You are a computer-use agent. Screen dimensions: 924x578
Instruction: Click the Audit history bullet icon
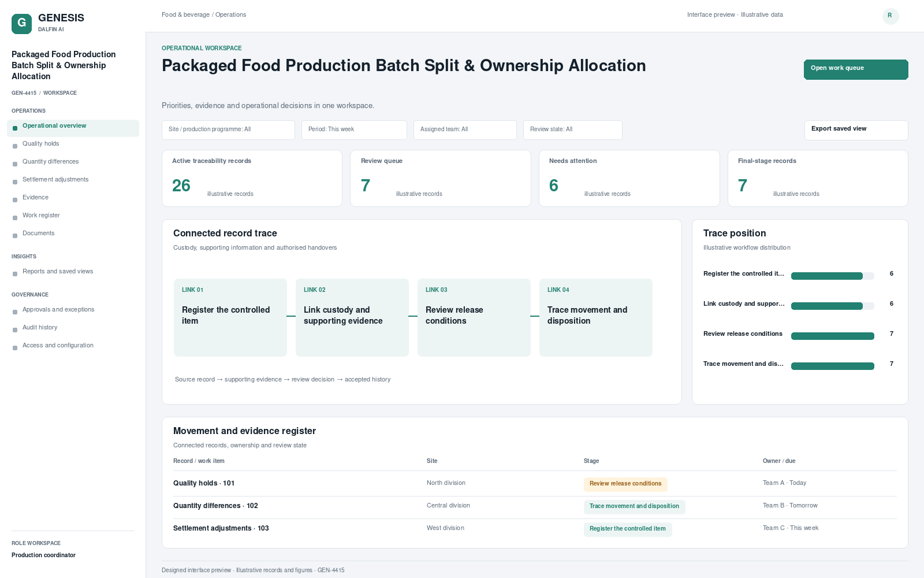click(15, 330)
